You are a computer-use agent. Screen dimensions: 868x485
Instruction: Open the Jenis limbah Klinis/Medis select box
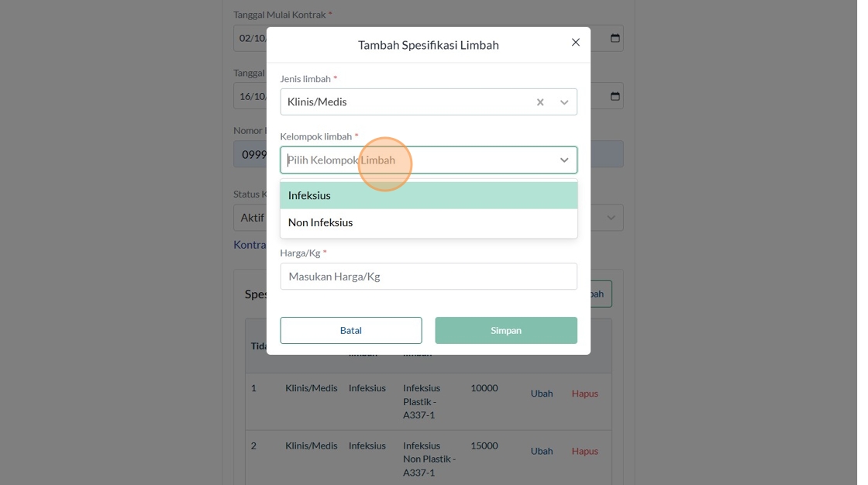pyautogui.click(x=403, y=102)
